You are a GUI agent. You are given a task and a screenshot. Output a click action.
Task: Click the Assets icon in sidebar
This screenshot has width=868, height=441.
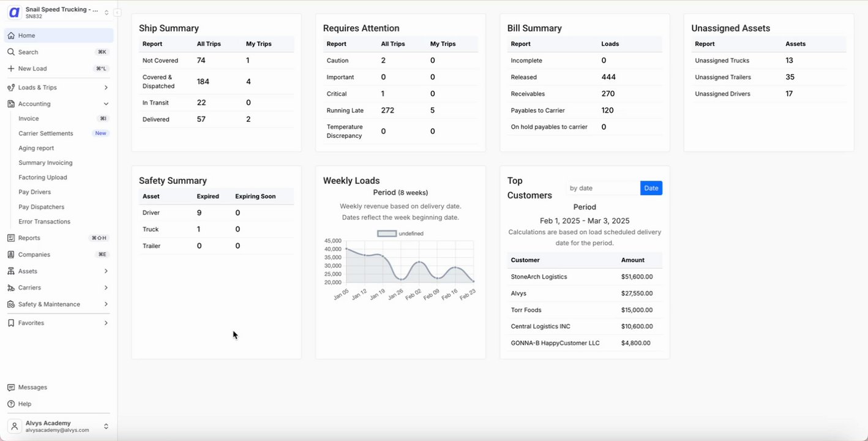pos(11,271)
